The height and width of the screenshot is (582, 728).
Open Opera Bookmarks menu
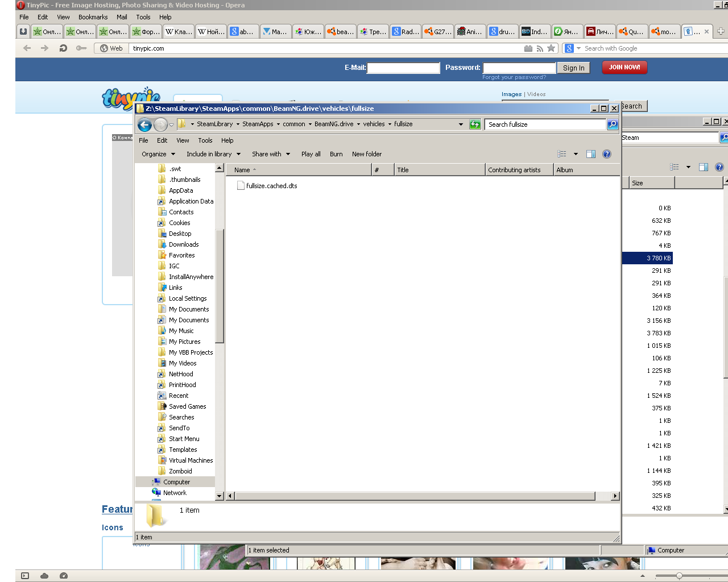point(93,17)
